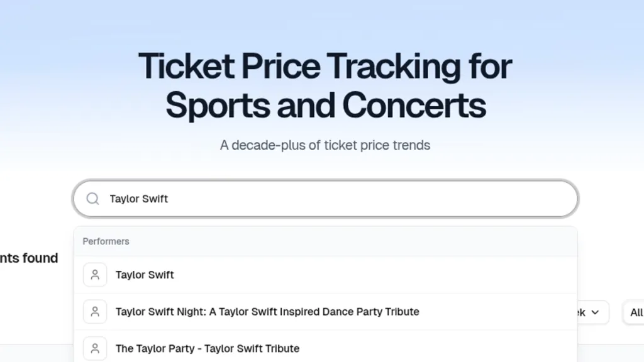The width and height of the screenshot is (644, 362).
Task: Click the "A decade-plus of ticket price trends" subtitle
Action: click(325, 145)
